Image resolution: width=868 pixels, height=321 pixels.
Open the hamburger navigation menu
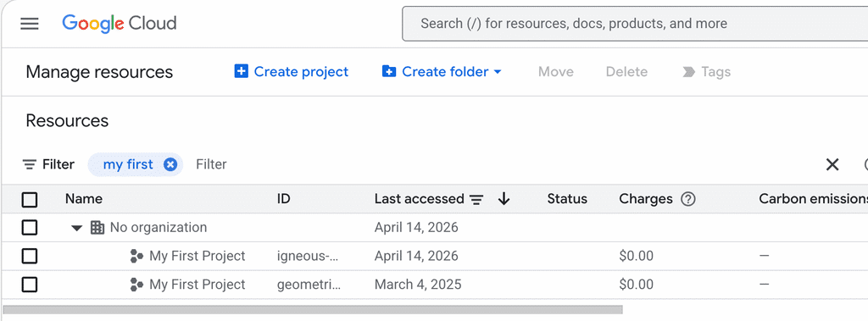[30, 23]
